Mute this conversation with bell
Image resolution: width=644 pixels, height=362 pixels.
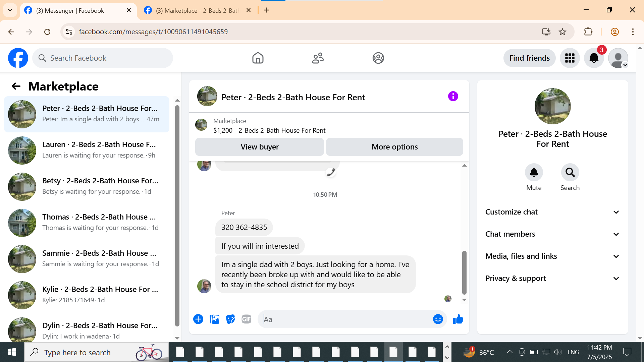click(x=534, y=173)
